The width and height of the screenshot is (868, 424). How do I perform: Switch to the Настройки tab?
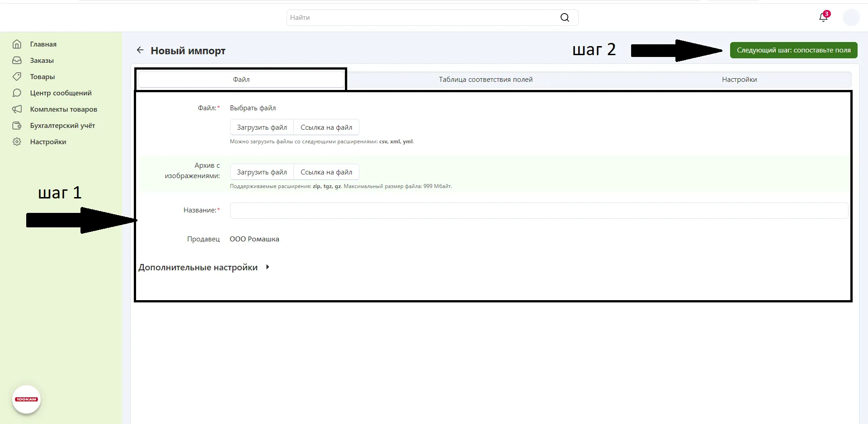tap(739, 80)
